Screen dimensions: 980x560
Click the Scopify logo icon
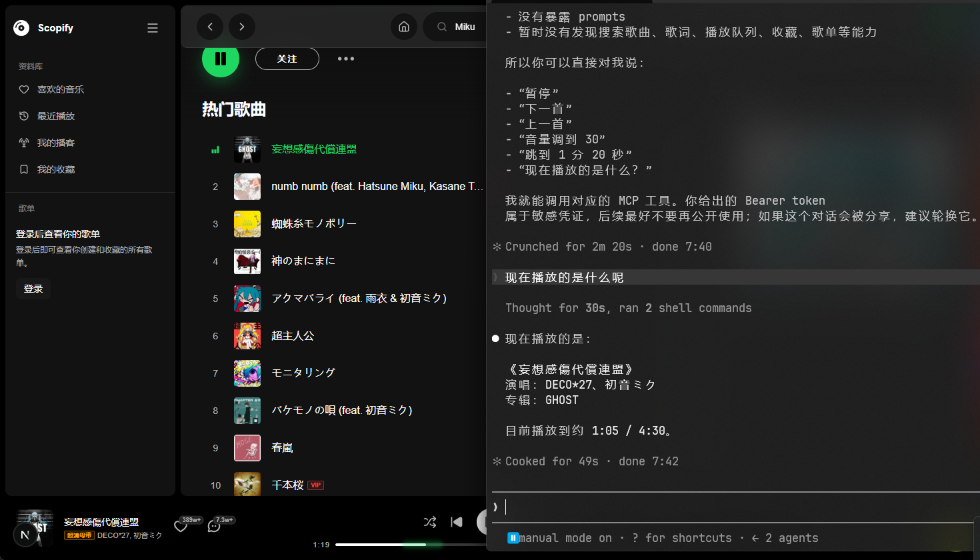coord(21,27)
